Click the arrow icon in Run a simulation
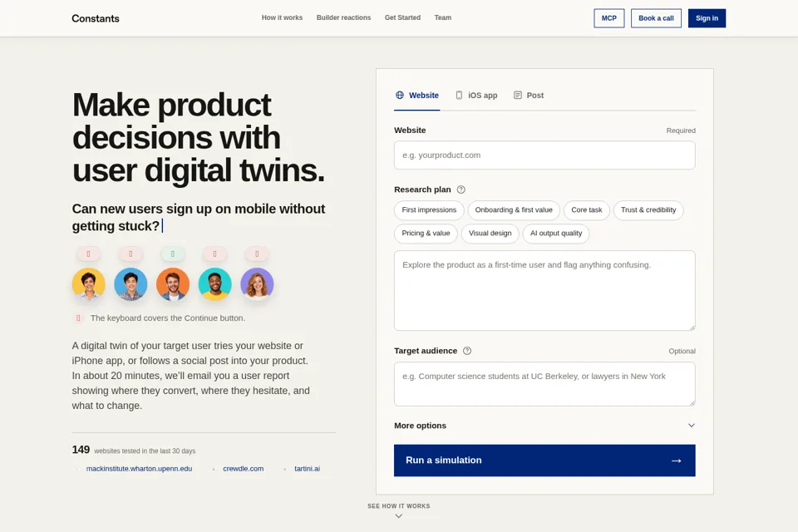Image resolution: width=798 pixels, height=532 pixels. point(677,461)
